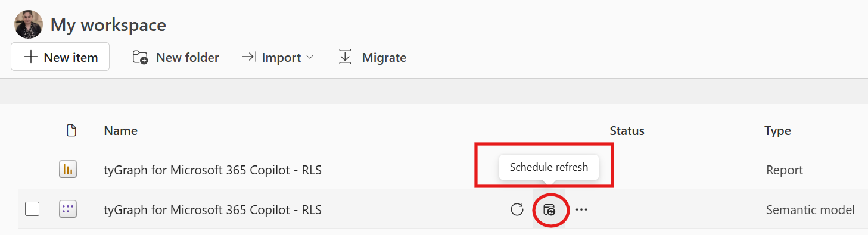The width and height of the screenshot is (868, 235).
Task: Click the My workspace title
Action: (108, 25)
